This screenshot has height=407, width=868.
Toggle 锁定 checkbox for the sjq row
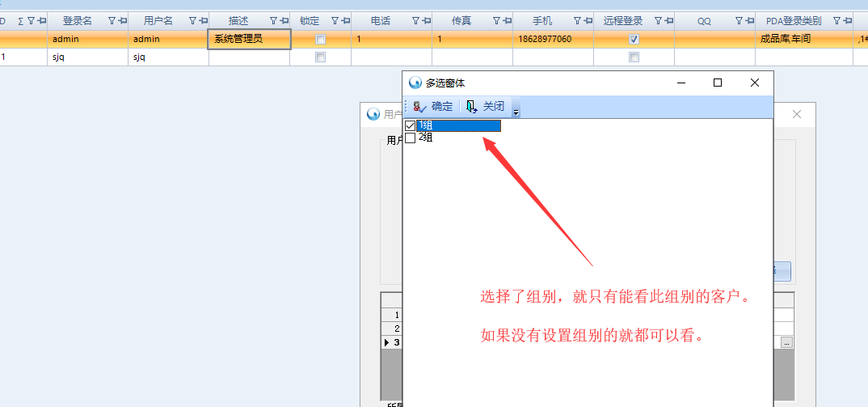[321, 57]
